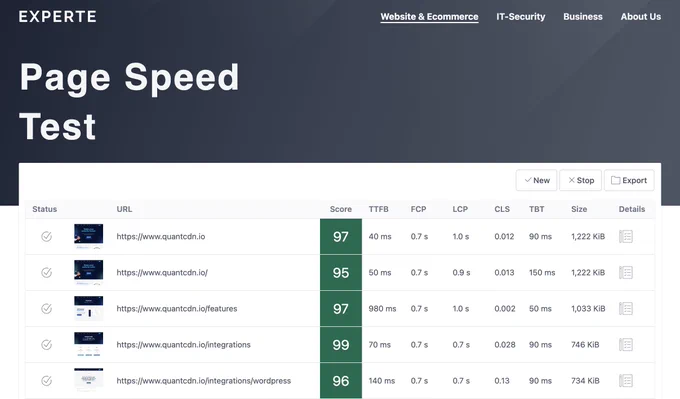The image size is (680, 399).
Task: Click size value 734 KiB
Action: 585,380
